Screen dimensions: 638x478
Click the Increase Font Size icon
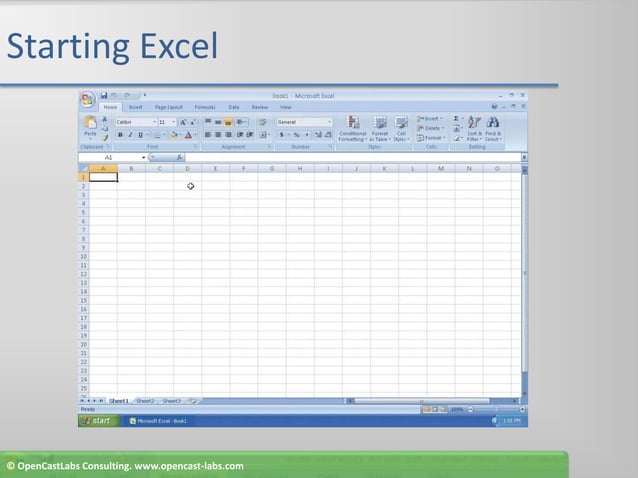[x=183, y=122]
